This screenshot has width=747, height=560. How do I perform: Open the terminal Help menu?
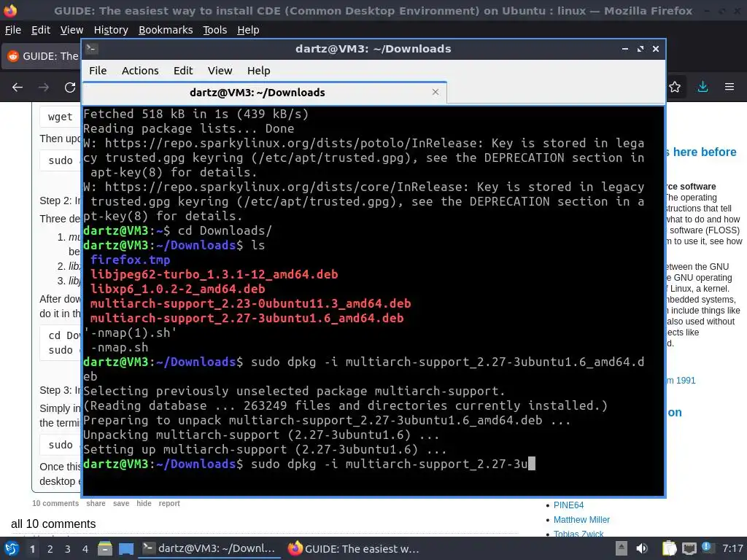tap(259, 71)
